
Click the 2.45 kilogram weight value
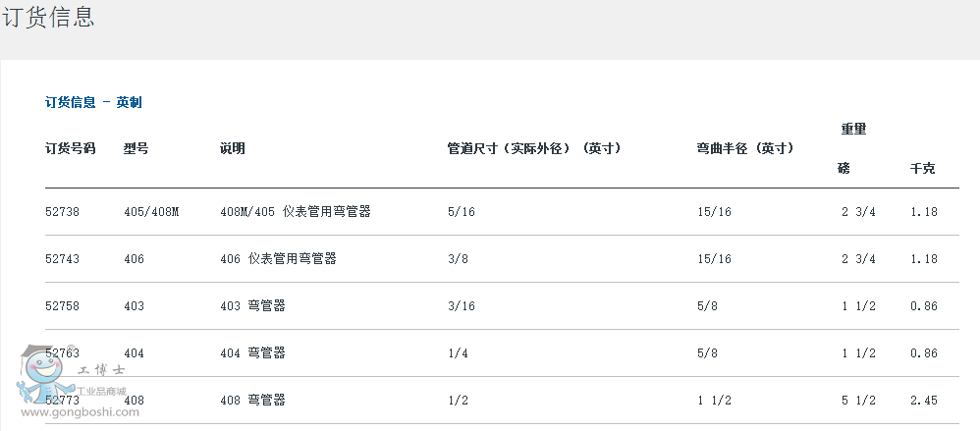pos(923,400)
